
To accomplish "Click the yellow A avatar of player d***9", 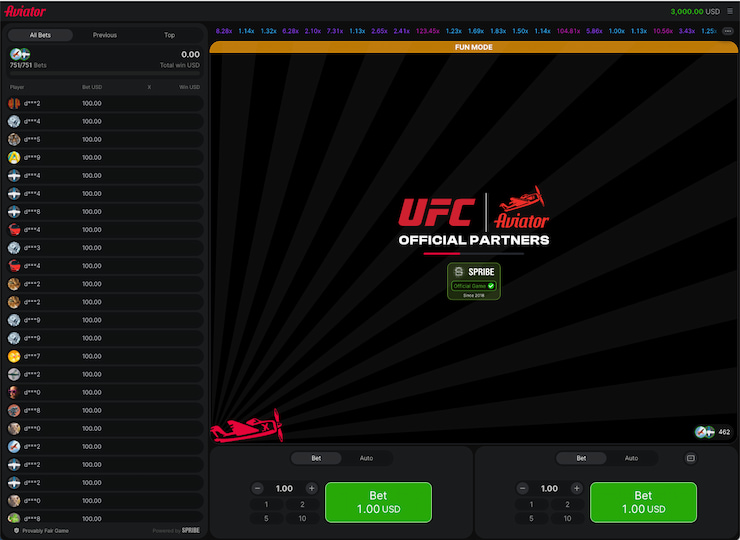I will tap(14, 157).
